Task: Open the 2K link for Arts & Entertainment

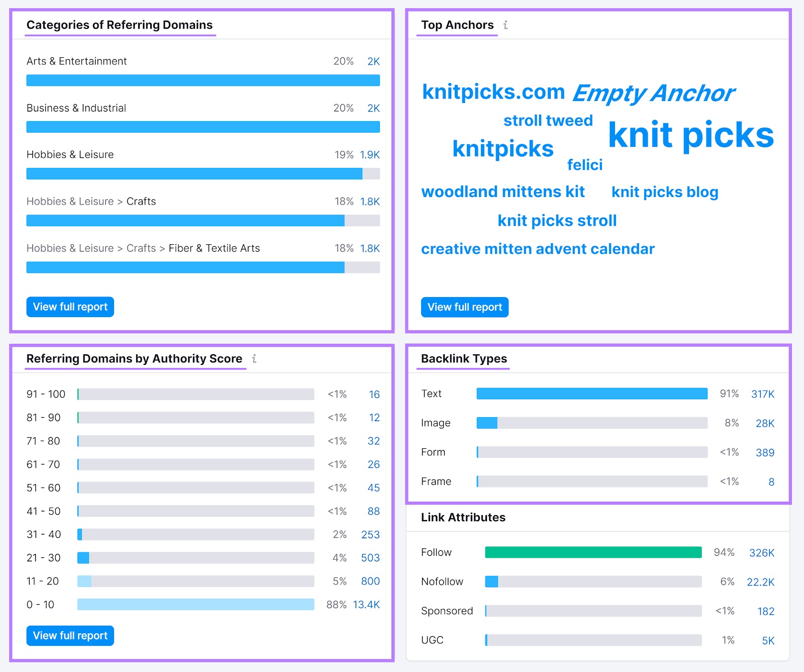Action: point(374,61)
